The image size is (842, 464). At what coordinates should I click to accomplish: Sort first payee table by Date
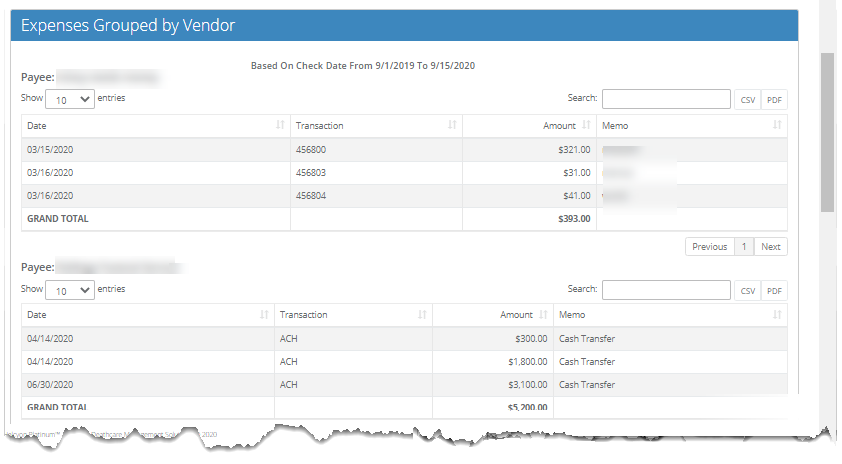coord(156,126)
